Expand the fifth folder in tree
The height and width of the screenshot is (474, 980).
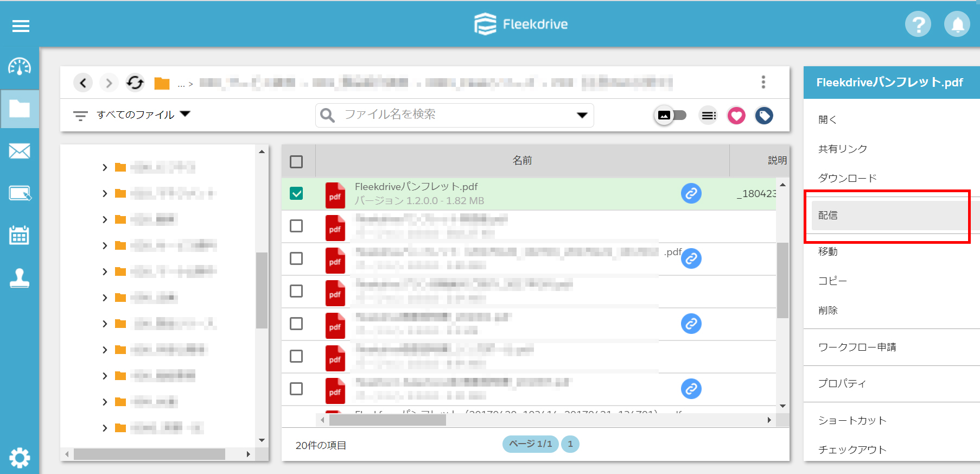point(105,271)
